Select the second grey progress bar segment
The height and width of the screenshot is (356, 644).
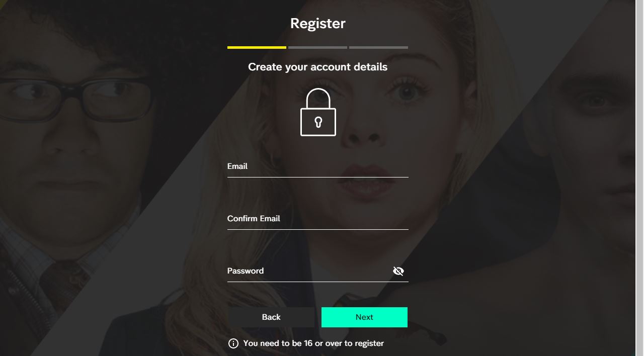[317, 47]
